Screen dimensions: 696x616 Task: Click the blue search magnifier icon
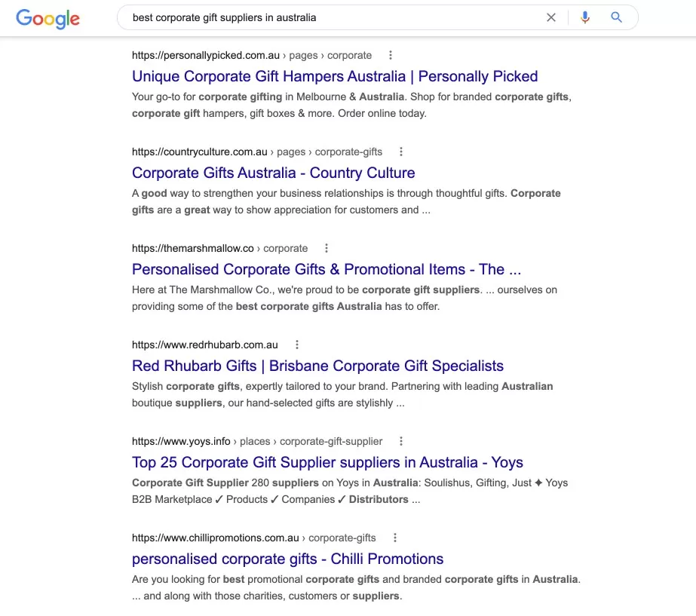[x=616, y=17]
